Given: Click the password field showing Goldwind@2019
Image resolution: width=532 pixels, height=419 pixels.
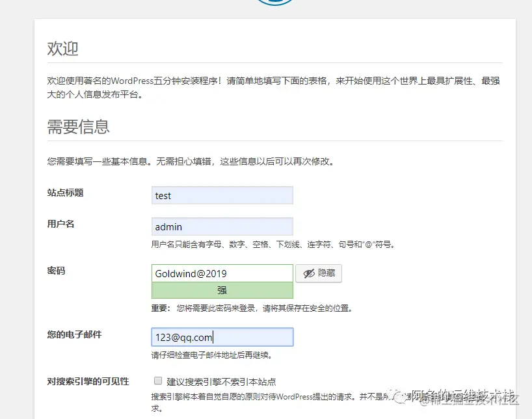Looking at the screenshot, I should [x=222, y=273].
